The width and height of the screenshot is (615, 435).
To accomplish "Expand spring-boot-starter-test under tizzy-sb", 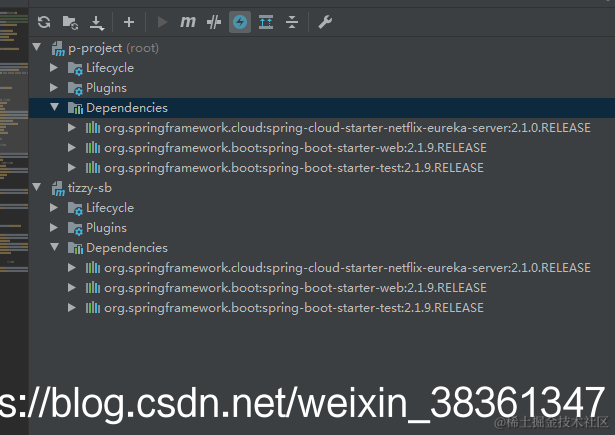I will coord(71,308).
